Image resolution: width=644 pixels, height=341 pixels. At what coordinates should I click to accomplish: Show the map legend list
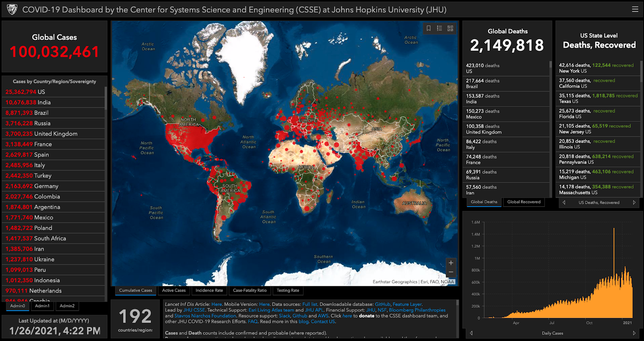440,28
